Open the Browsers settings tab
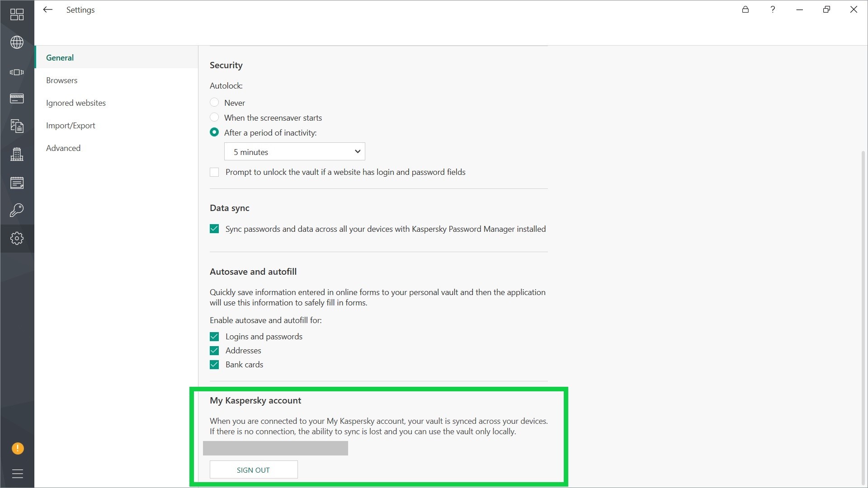 tap(117, 80)
